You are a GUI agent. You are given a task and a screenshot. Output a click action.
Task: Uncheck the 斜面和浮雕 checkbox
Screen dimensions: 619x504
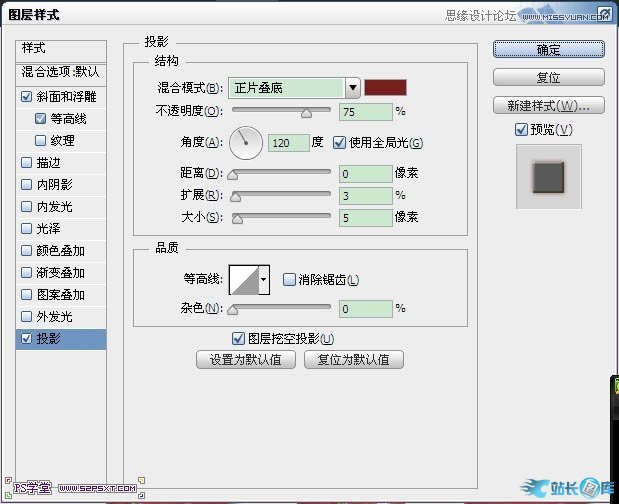26,97
